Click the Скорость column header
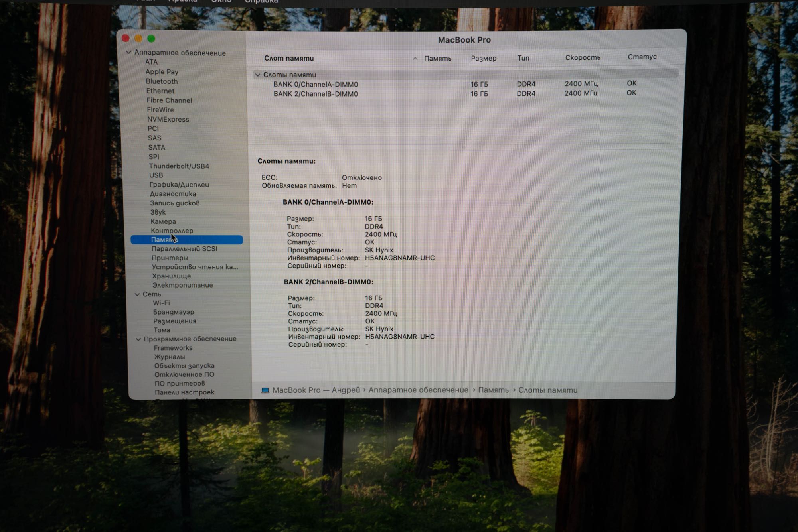 click(x=583, y=57)
